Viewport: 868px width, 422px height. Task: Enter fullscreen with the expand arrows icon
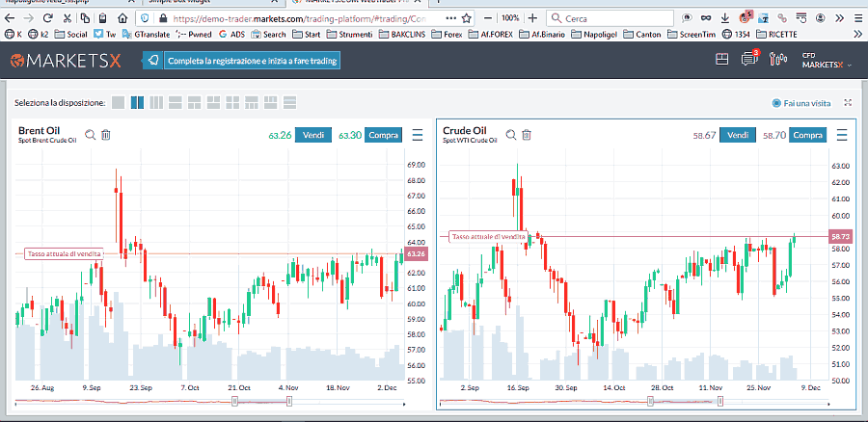point(848,102)
